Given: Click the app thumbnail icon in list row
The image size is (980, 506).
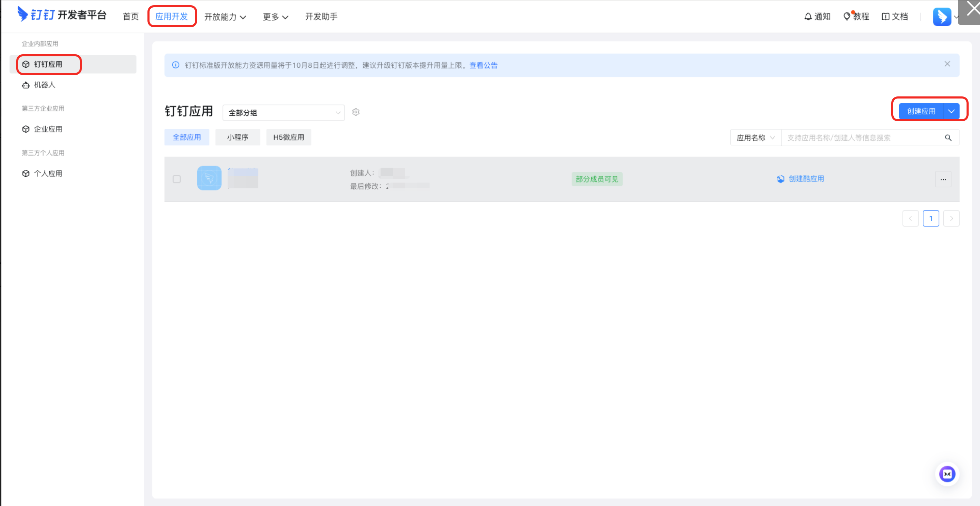Looking at the screenshot, I should (x=209, y=178).
